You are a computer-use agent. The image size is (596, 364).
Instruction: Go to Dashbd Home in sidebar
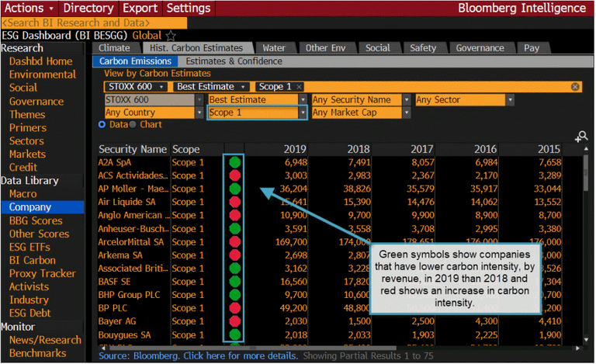pos(40,61)
